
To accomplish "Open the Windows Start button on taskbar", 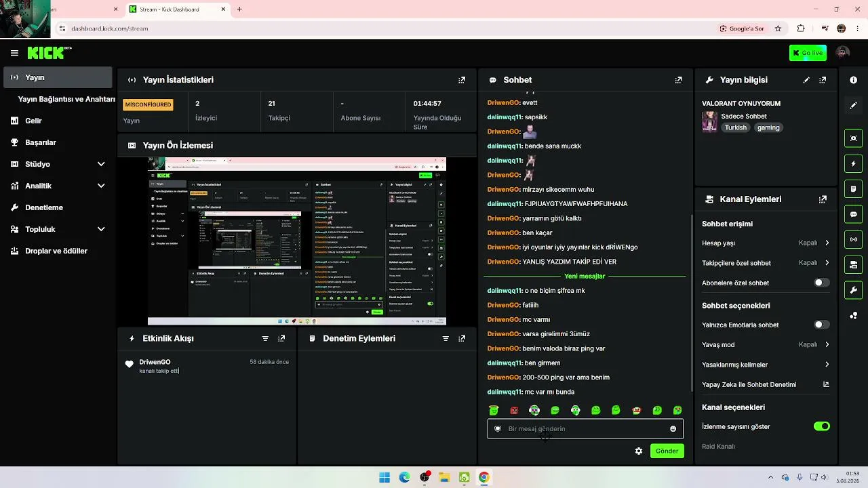I will (384, 477).
